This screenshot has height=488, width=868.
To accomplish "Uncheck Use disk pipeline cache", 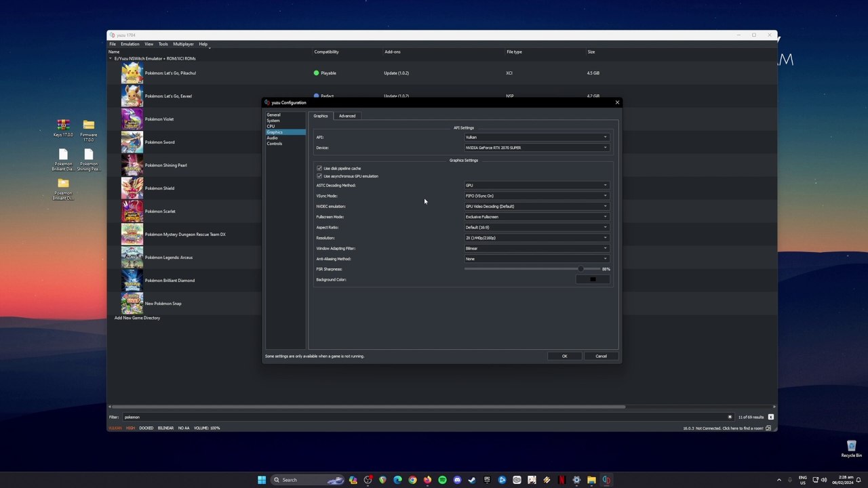I will coord(319,168).
